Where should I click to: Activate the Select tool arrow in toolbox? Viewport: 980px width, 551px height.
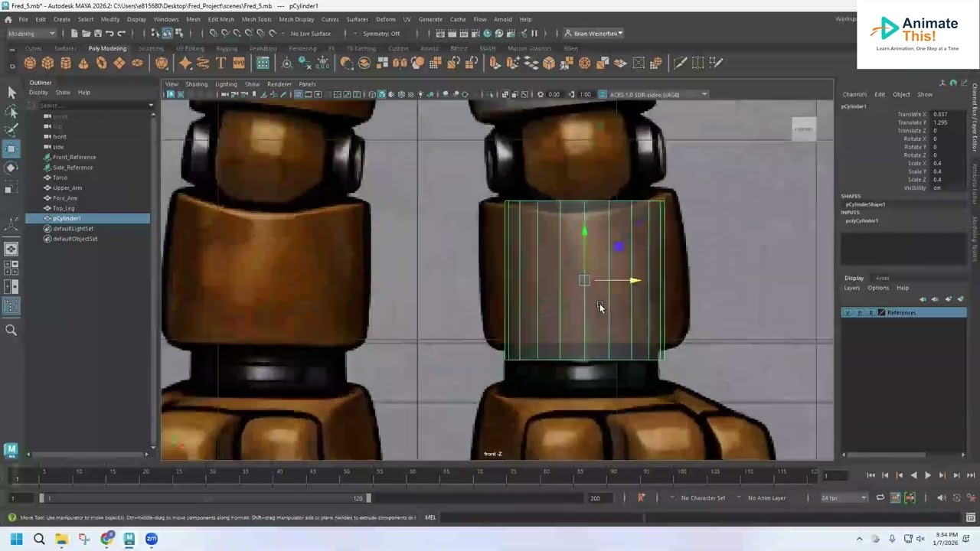(11, 93)
